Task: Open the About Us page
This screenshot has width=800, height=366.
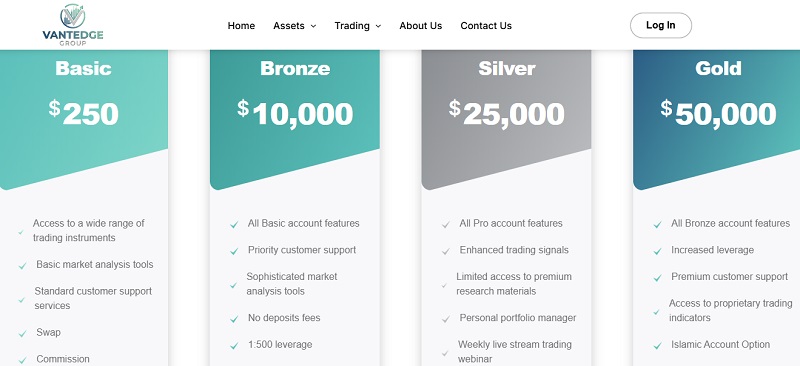Action: 421,26
